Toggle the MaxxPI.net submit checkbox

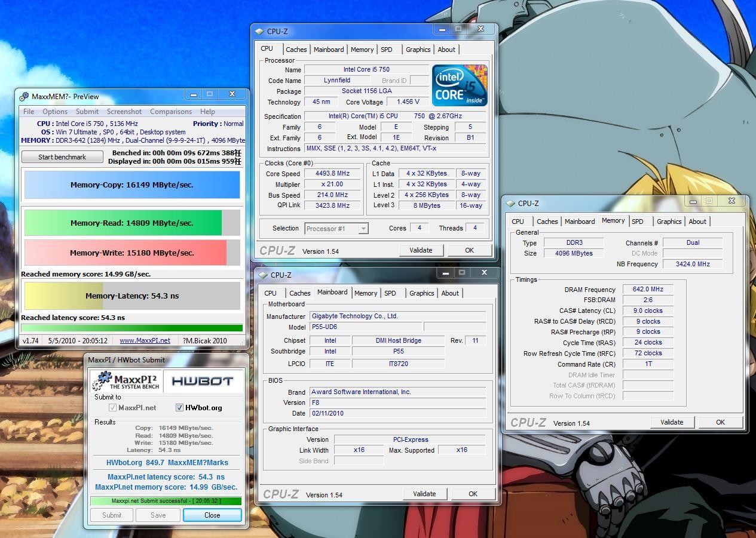[113, 408]
